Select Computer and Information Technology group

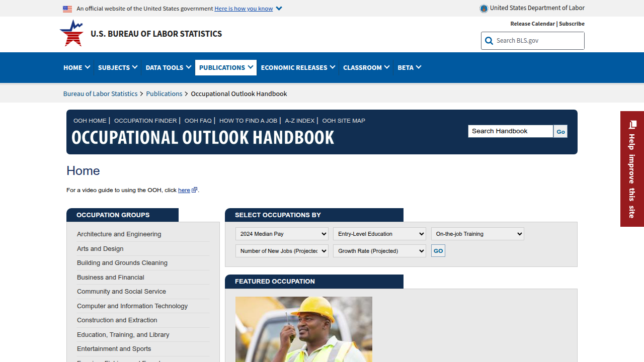click(132, 306)
